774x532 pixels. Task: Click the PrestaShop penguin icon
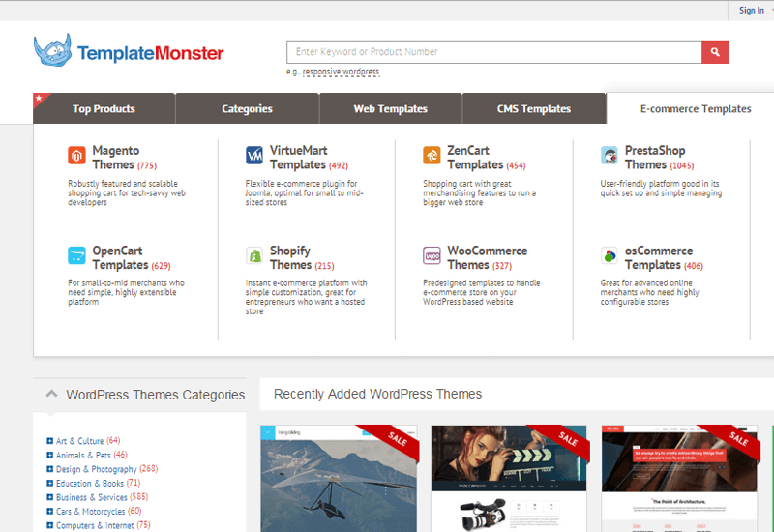[610, 156]
